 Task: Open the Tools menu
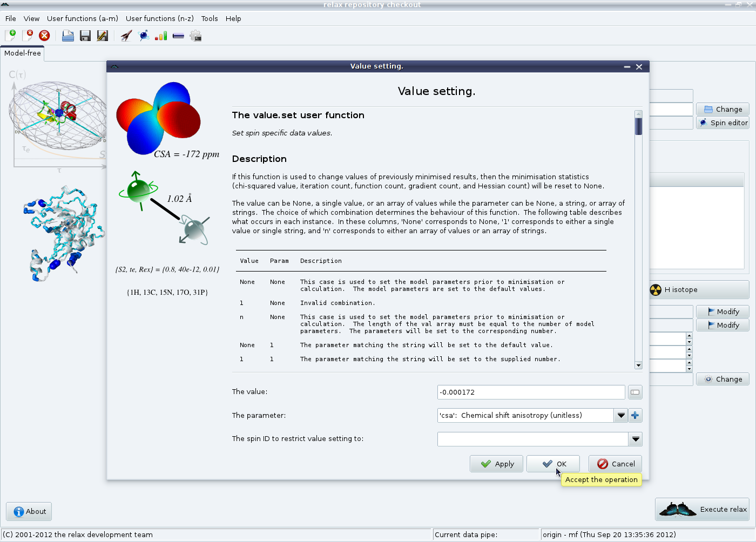[210, 18]
